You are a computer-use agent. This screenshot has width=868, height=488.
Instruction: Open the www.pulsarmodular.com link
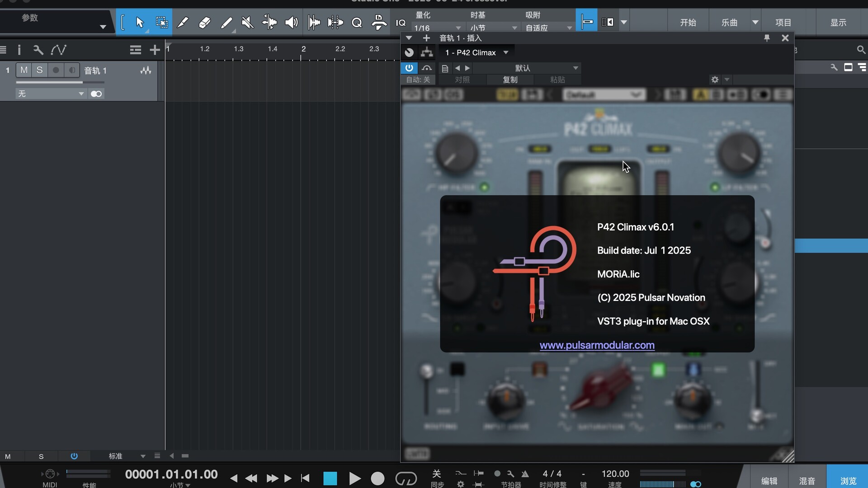[x=597, y=345]
